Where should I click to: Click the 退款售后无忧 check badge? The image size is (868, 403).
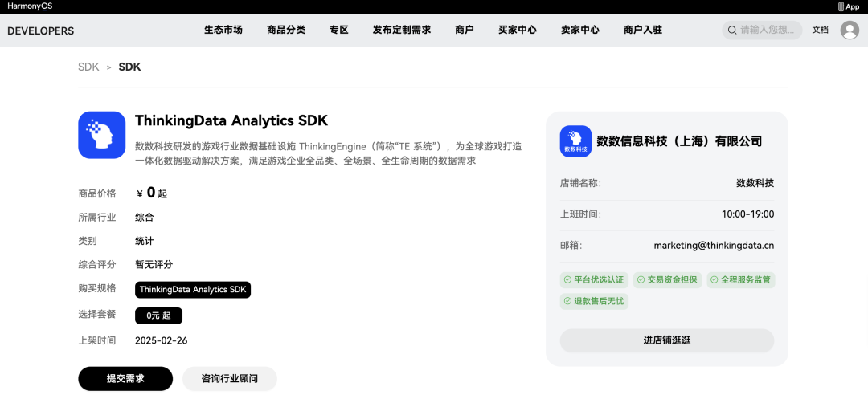pyautogui.click(x=594, y=301)
